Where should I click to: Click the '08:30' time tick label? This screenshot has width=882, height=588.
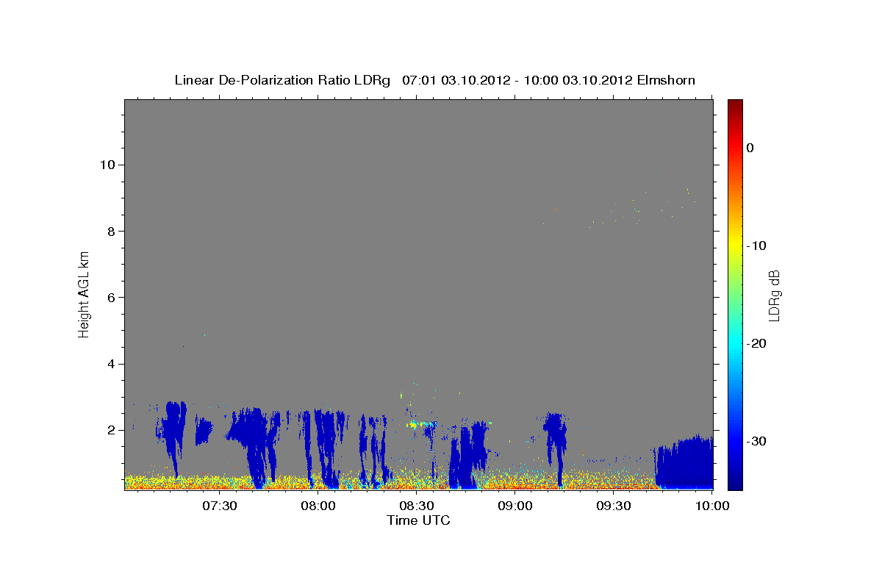coord(417,506)
